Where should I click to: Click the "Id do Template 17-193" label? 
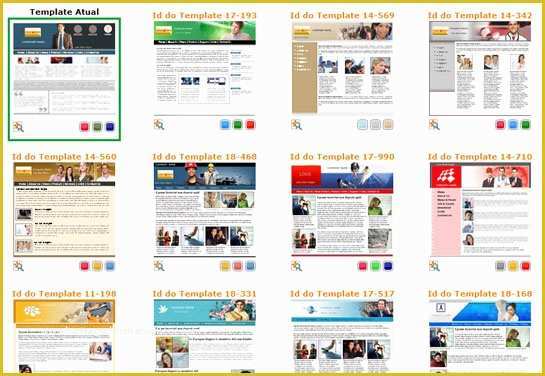[x=204, y=16]
